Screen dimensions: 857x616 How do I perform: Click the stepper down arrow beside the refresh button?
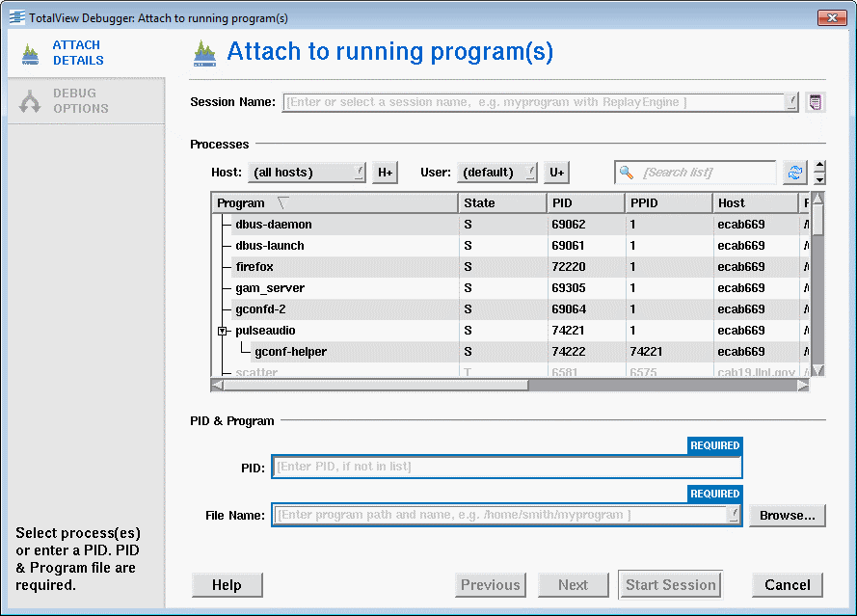819,179
